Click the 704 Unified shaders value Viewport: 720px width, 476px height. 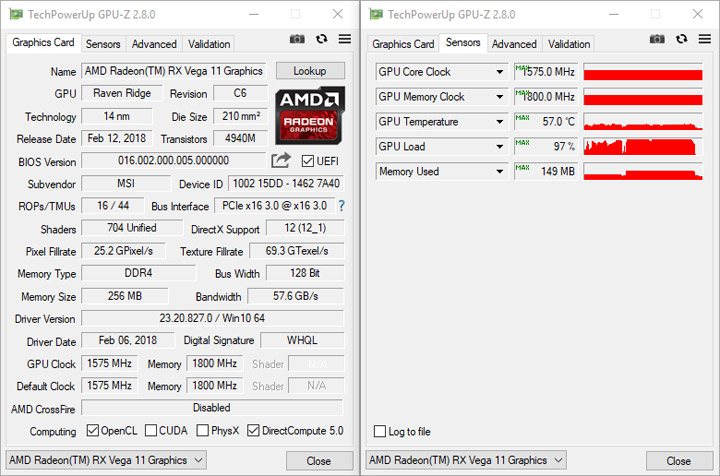[x=132, y=228]
